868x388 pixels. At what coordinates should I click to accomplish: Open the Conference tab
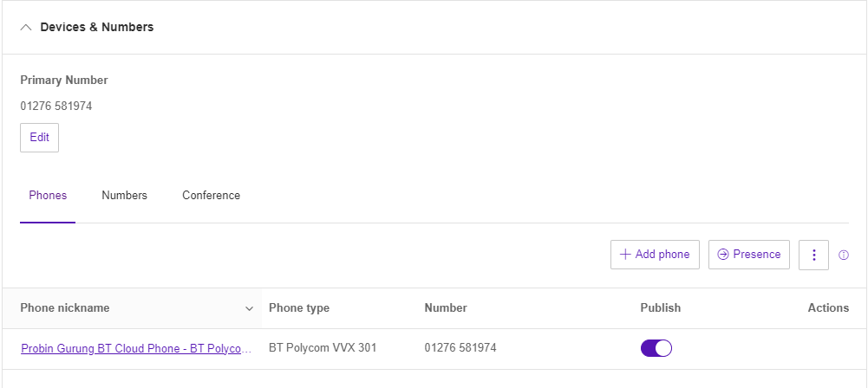(x=211, y=196)
